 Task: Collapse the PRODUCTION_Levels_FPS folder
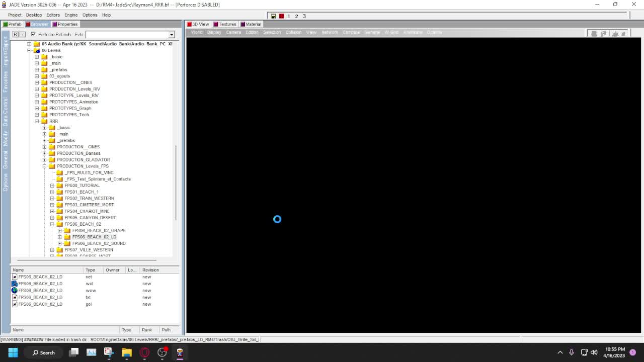tap(44, 166)
